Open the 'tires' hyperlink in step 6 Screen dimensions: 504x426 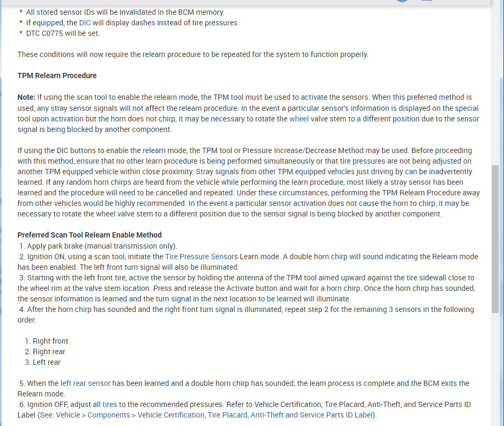tap(110, 404)
